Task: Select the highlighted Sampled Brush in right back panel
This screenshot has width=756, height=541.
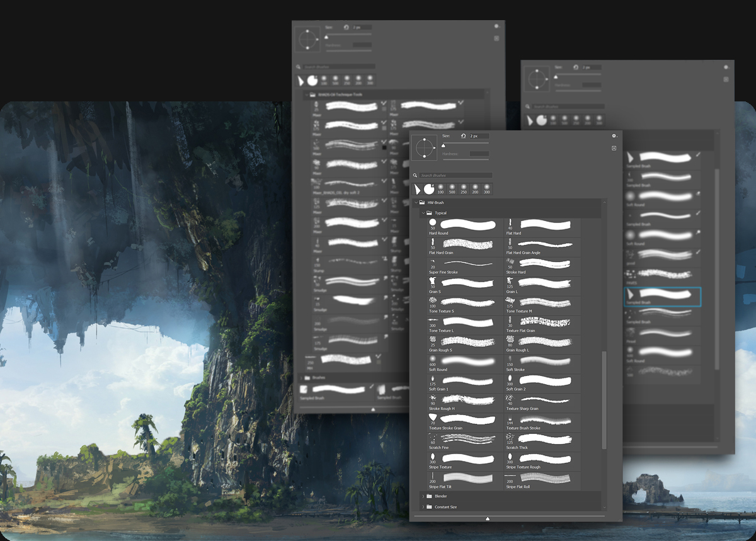Action: [x=662, y=297]
